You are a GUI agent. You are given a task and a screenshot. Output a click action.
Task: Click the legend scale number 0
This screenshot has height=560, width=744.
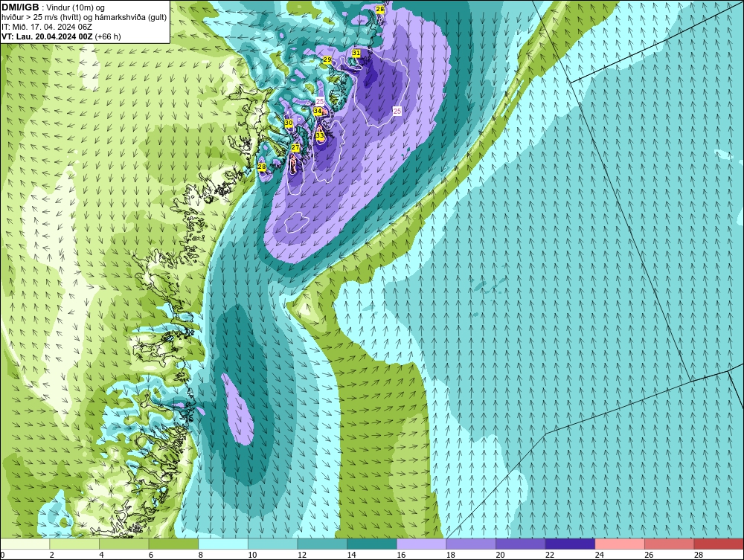(x=2, y=555)
